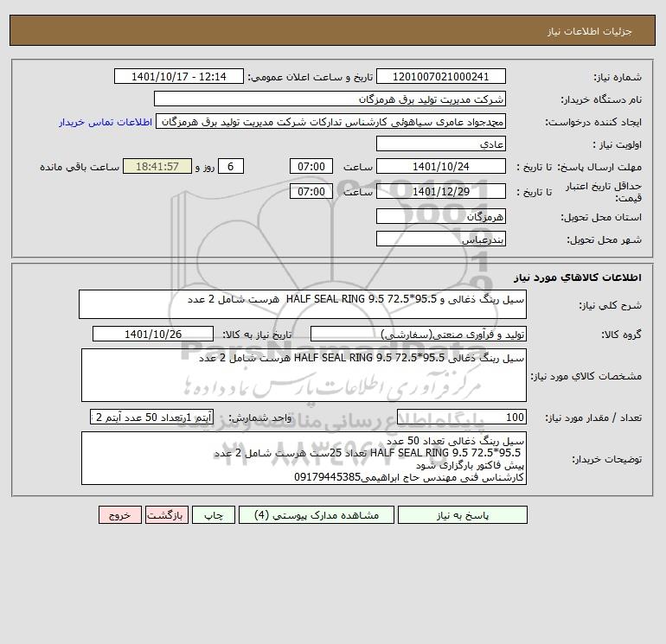Screen dimensions: 666x644
Task: Click section heading 'اطلاعات کالاهای مورد نیاز'
Action: pos(578,277)
